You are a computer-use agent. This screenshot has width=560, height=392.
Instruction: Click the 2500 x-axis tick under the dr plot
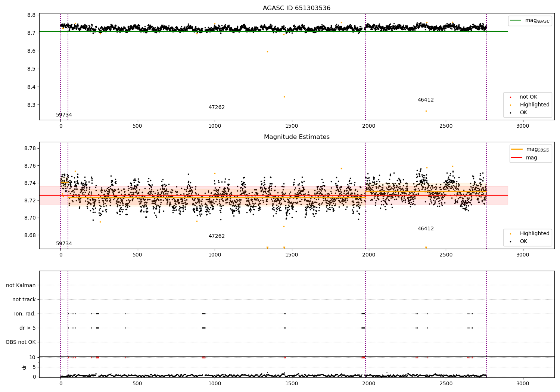pyautogui.click(x=446, y=384)
